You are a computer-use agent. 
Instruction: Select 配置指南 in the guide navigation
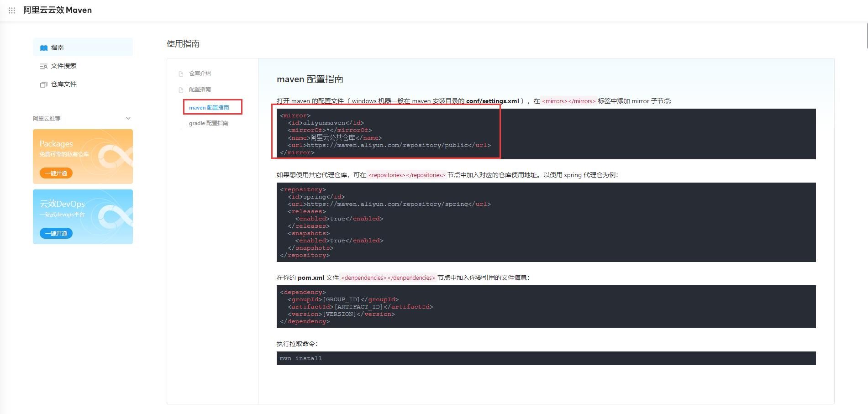200,89
